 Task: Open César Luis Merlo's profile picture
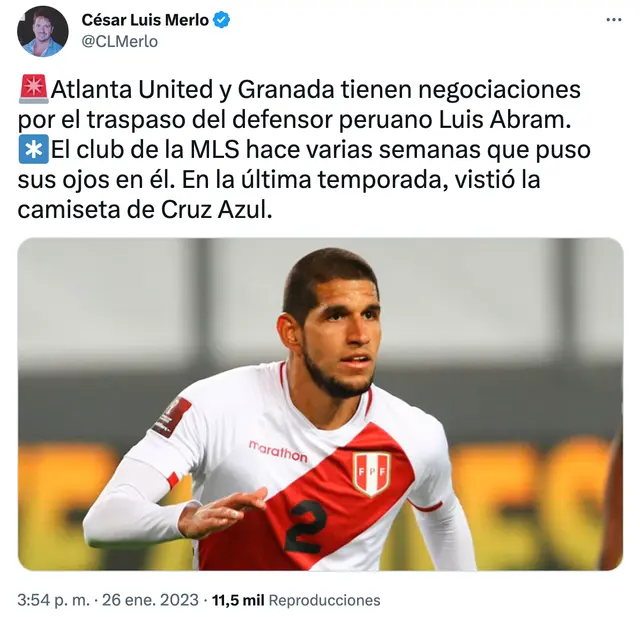tap(43, 31)
